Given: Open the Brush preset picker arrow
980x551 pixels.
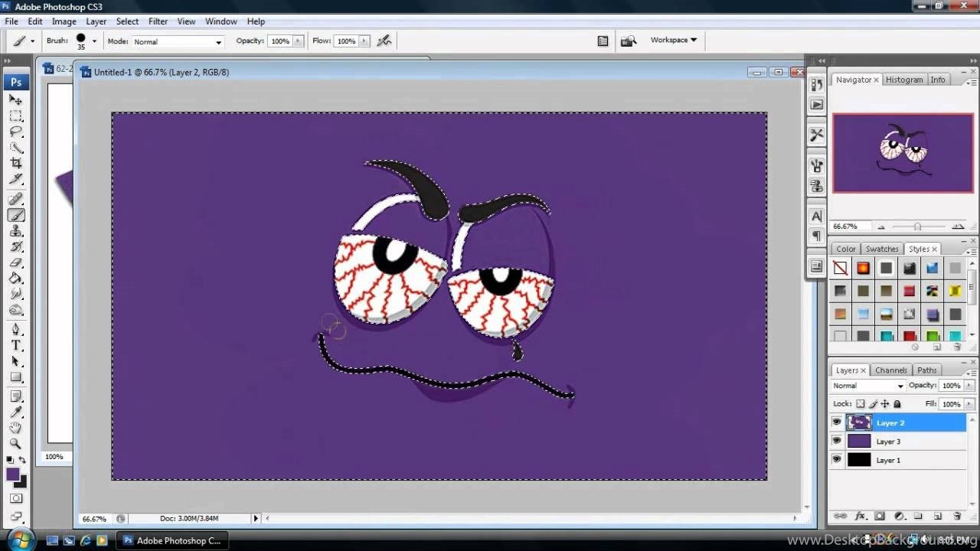Looking at the screenshot, I should click(94, 41).
